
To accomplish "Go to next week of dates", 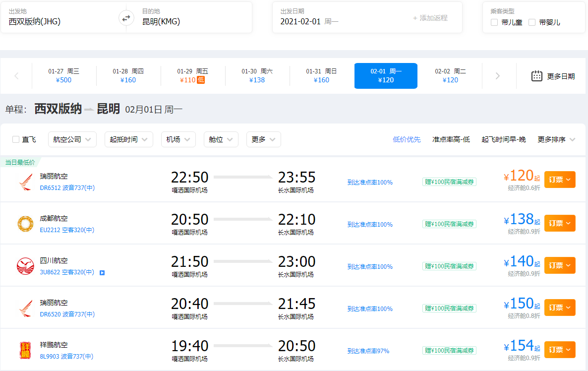I will tap(498, 76).
